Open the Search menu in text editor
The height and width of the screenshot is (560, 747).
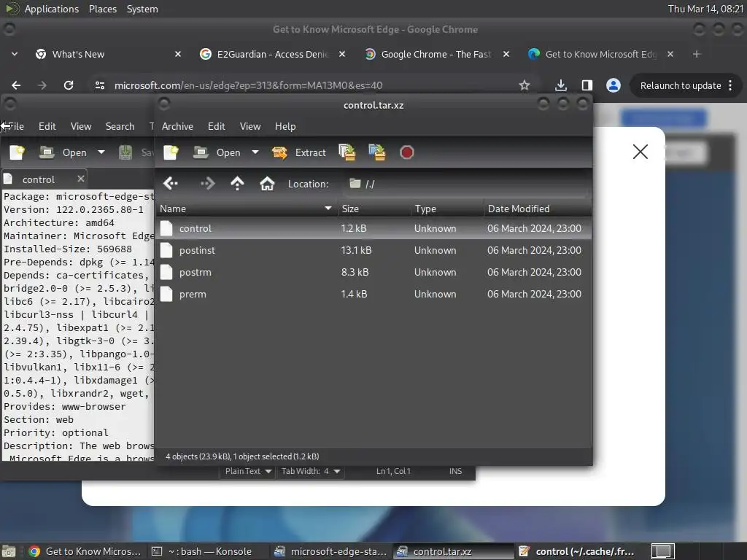tap(120, 126)
